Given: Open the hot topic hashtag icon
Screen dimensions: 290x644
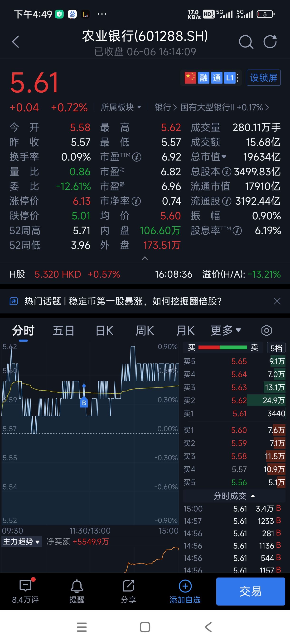Looking at the screenshot, I should click(14, 301).
